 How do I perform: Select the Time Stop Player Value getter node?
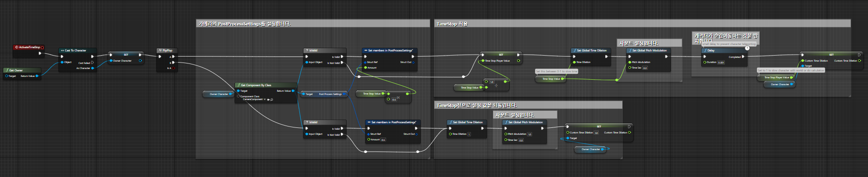click(x=776, y=77)
